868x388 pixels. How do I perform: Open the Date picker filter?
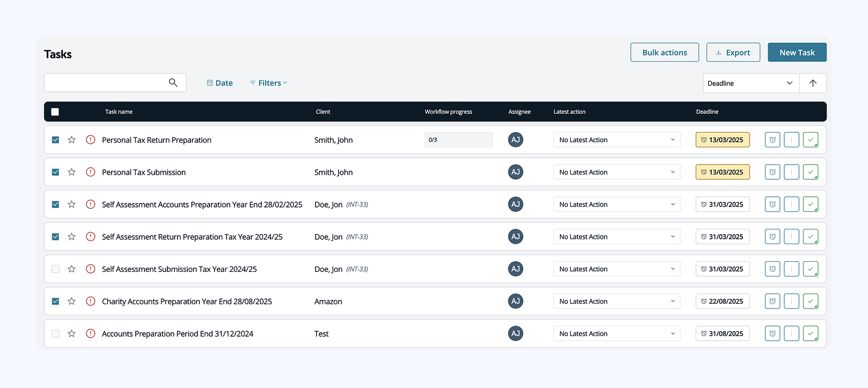pos(219,83)
